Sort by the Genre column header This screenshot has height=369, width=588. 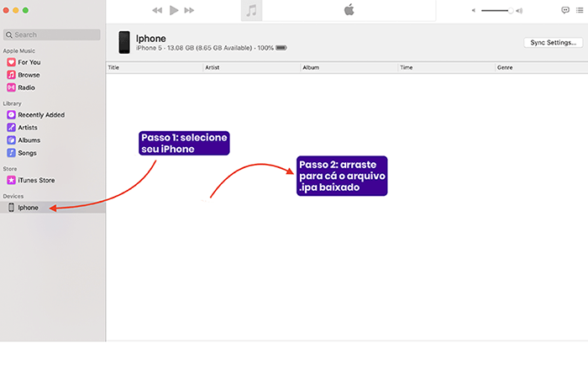click(x=542, y=67)
